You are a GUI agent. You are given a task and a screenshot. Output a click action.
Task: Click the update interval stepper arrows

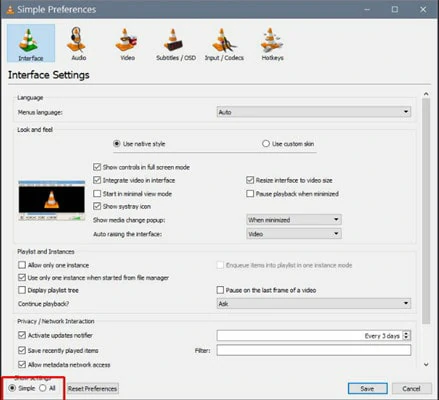click(406, 335)
